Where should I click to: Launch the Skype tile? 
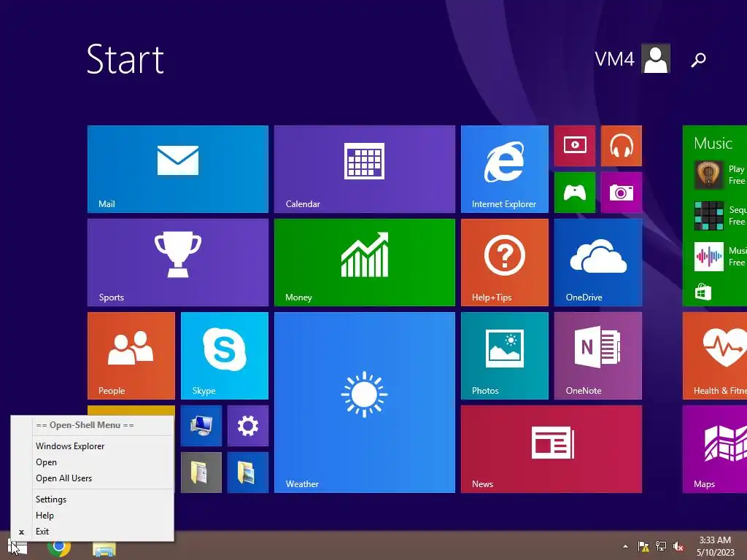click(225, 356)
